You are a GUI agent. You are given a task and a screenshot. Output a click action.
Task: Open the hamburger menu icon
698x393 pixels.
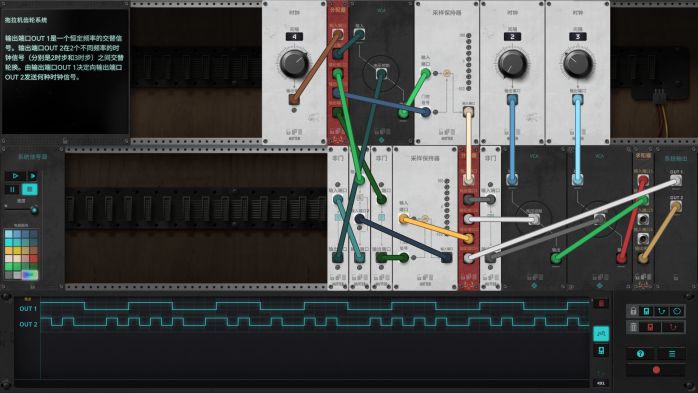click(x=672, y=354)
